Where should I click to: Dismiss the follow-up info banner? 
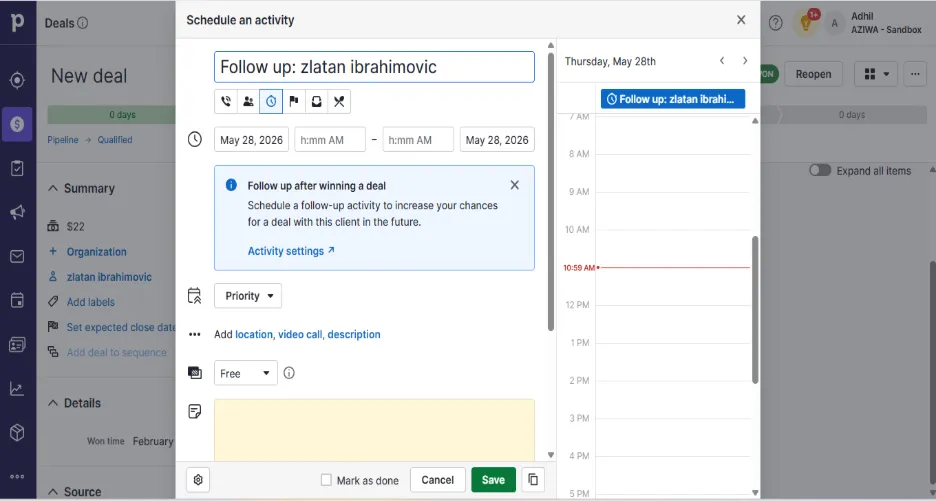[x=515, y=185]
